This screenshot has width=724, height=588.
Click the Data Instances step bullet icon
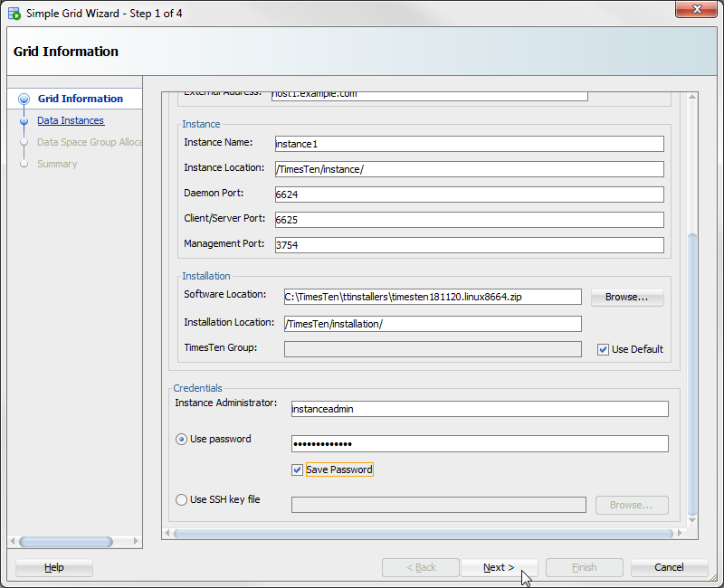click(24, 121)
